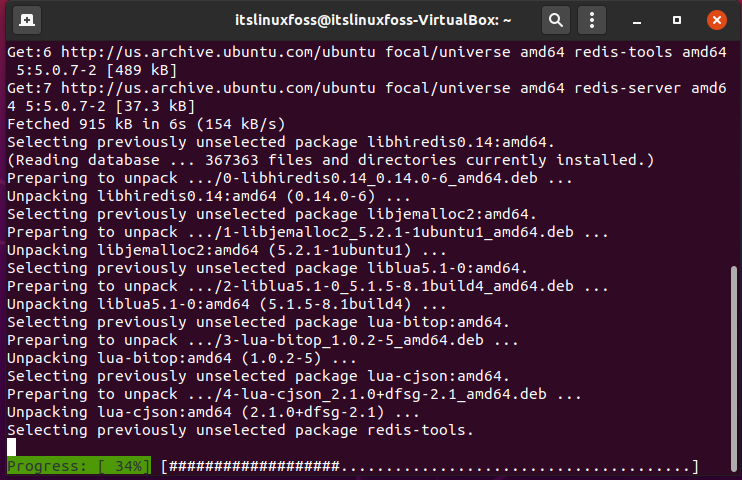Image resolution: width=742 pixels, height=480 pixels.
Task: Click 'Unpacking libhiredis0.14:amd64 (0.14.0-6)' line
Action: pyautogui.click(x=209, y=196)
